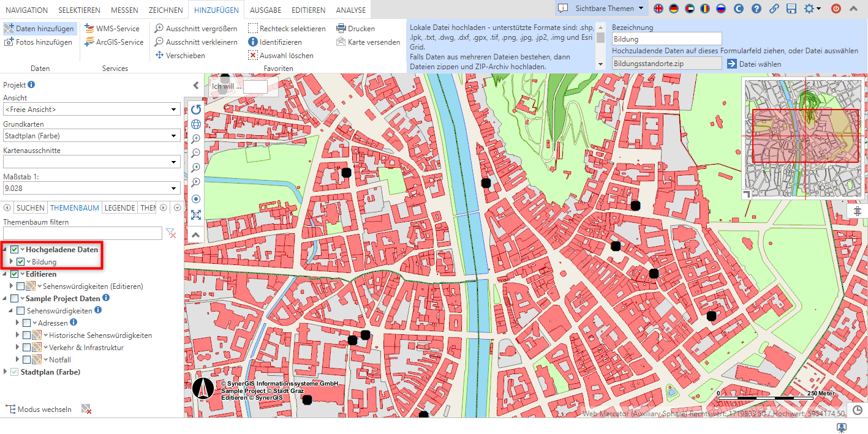Click the red power logout icon

coord(836,9)
